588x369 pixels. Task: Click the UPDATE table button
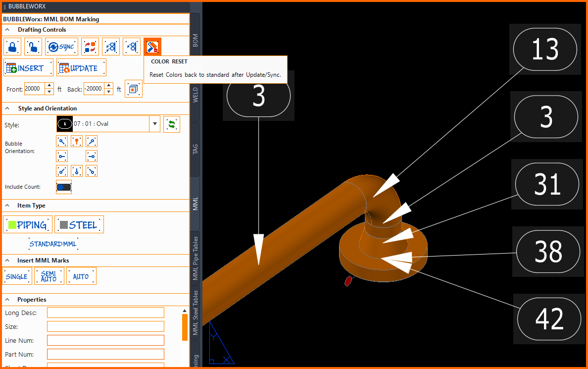[x=81, y=68]
